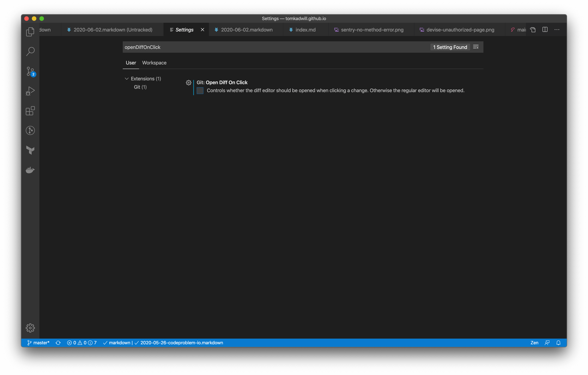Screen dimensions: 588x375
Task: Open the Extensions view
Action: point(30,111)
